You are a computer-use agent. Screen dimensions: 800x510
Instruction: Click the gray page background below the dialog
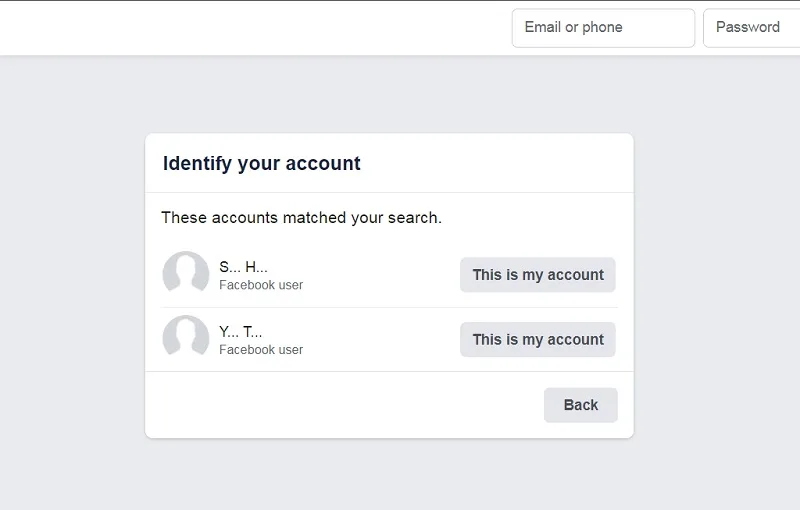click(389, 474)
